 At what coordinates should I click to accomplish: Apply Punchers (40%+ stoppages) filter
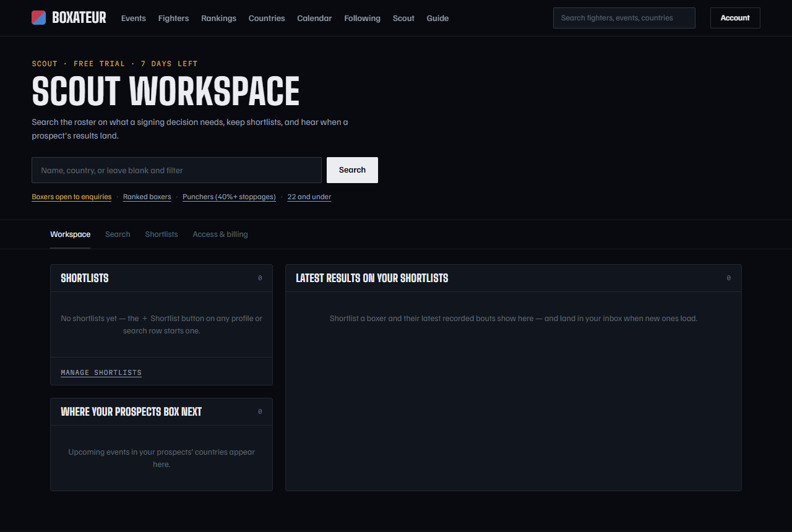[x=229, y=197]
